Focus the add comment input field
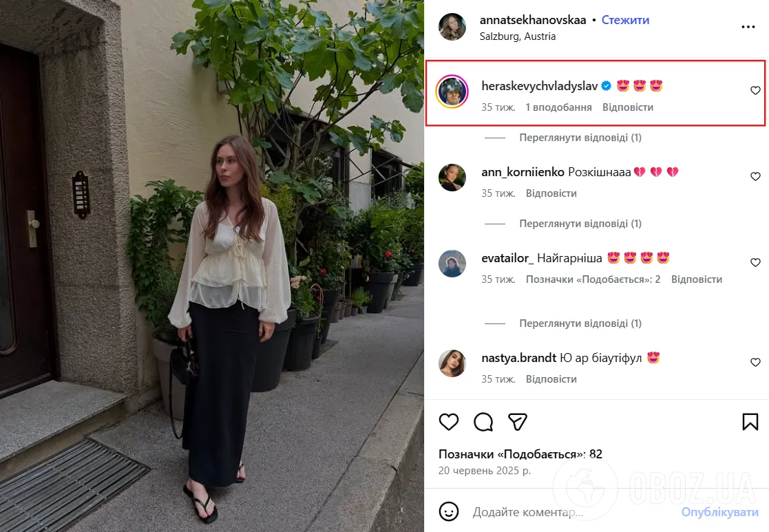The width and height of the screenshot is (769, 532). tap(569, 512)
